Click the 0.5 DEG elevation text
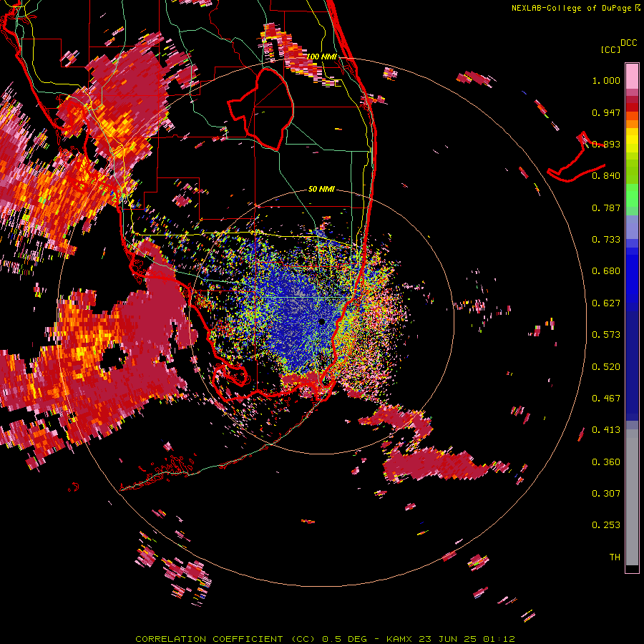The image size is (644, 644). tap(343, 639)
